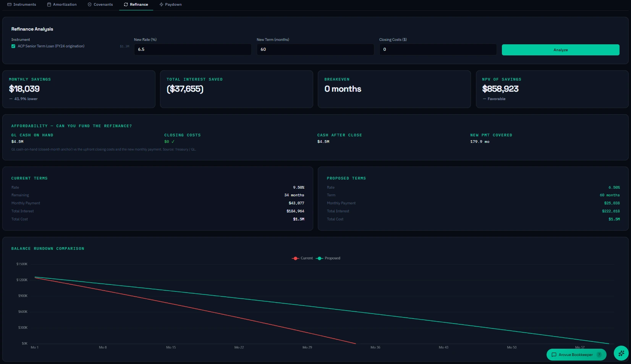
Task: Click the proposed total interest $222,618
Action: (611, 211)
